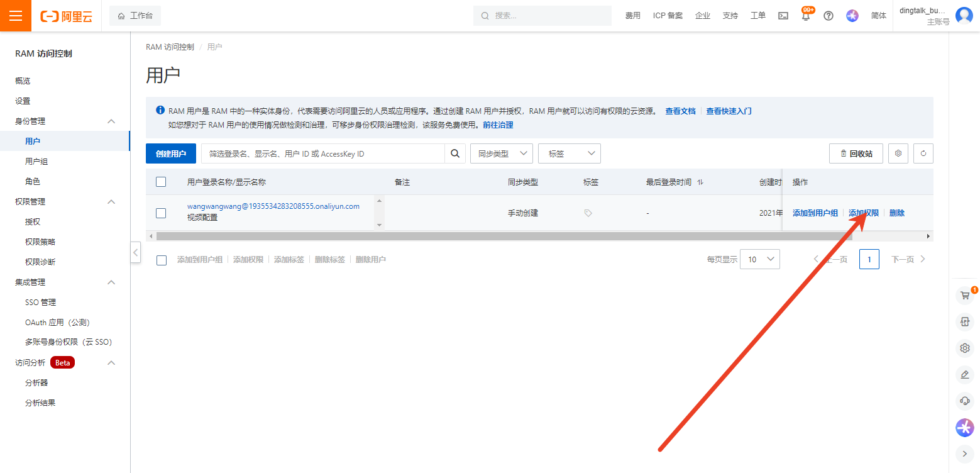
Task: Open the 标签 filter dropdown
Action: click(x=570, y=153)
